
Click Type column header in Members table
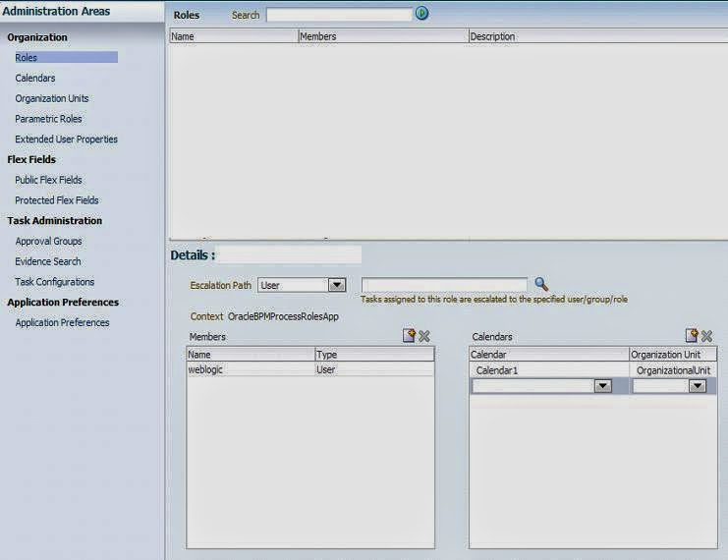(374, 355)
